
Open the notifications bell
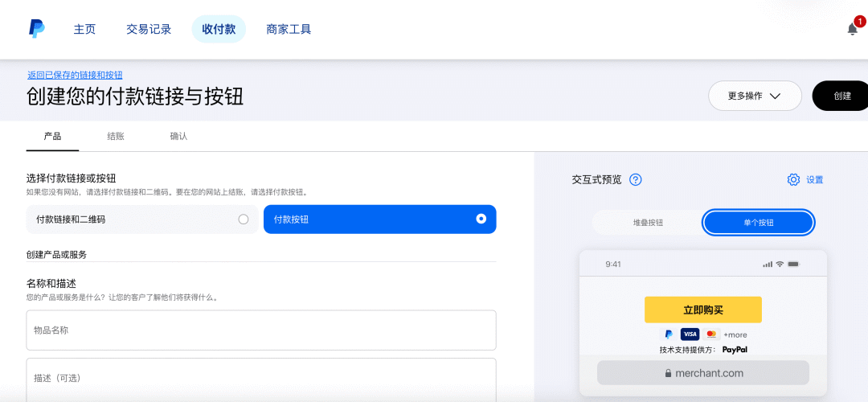click(x=853, y=29)
